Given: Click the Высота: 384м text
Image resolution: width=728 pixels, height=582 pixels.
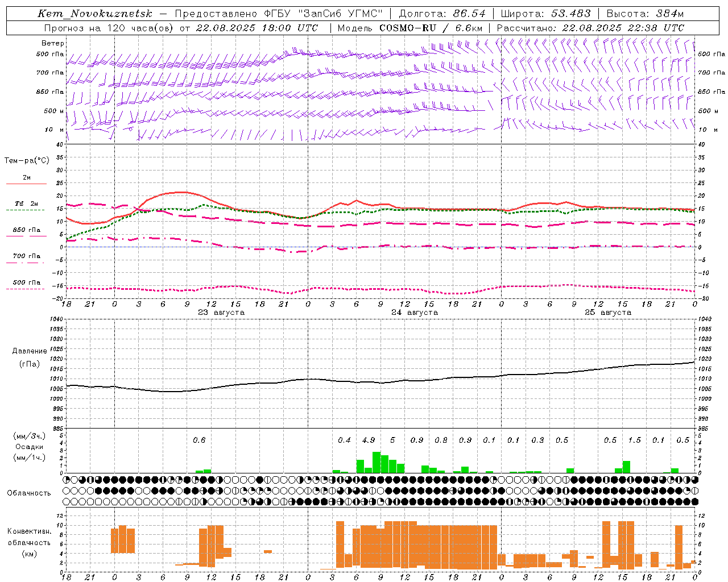Looking at the screenshot, I should (645, 14).
